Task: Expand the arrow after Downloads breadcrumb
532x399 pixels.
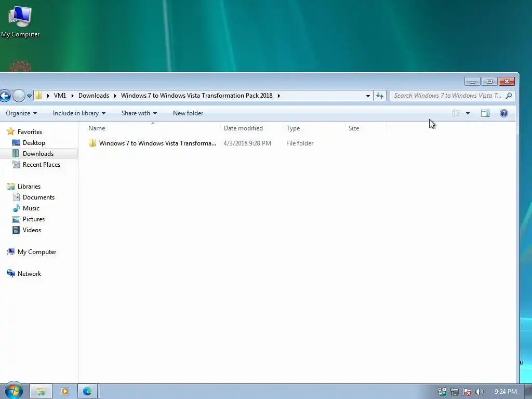Action: tap(115, 96)
